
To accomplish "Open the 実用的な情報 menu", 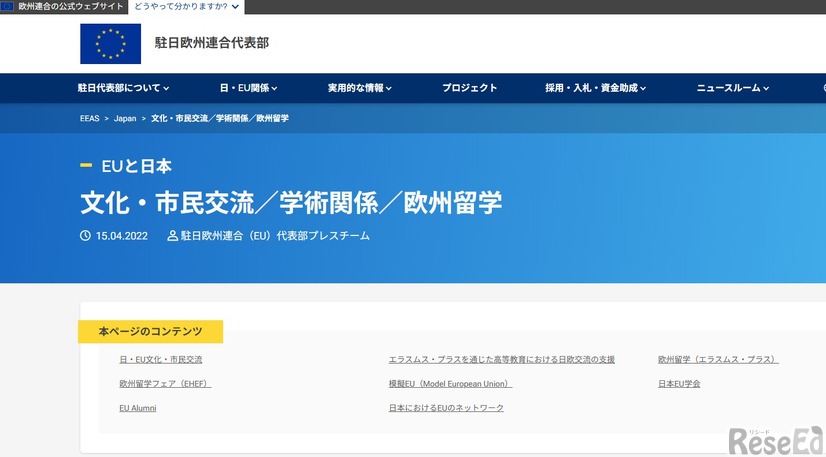I will pyautogui.click(x=360, y=88).
